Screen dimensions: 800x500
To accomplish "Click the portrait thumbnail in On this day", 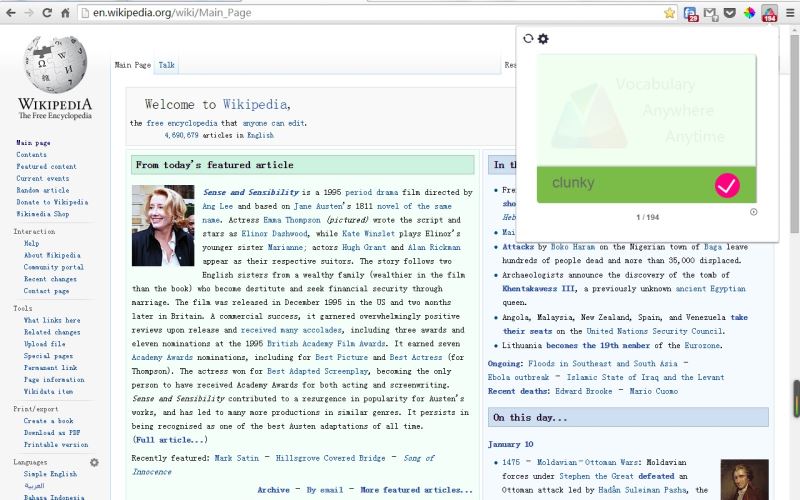I will coord(744,480).
